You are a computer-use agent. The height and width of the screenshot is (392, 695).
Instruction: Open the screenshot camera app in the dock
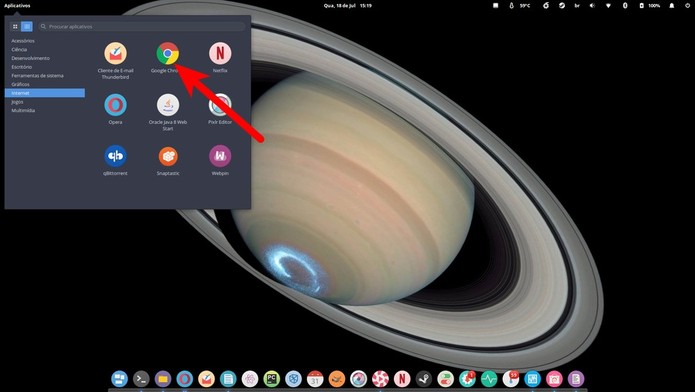(x=554, y=379)
